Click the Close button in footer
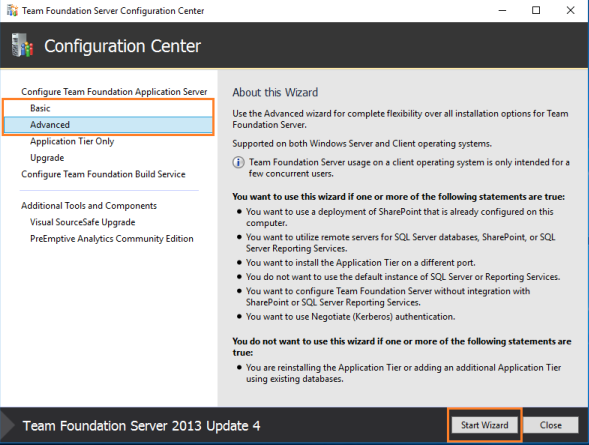589x445 pixels. (x=551, y=425)
